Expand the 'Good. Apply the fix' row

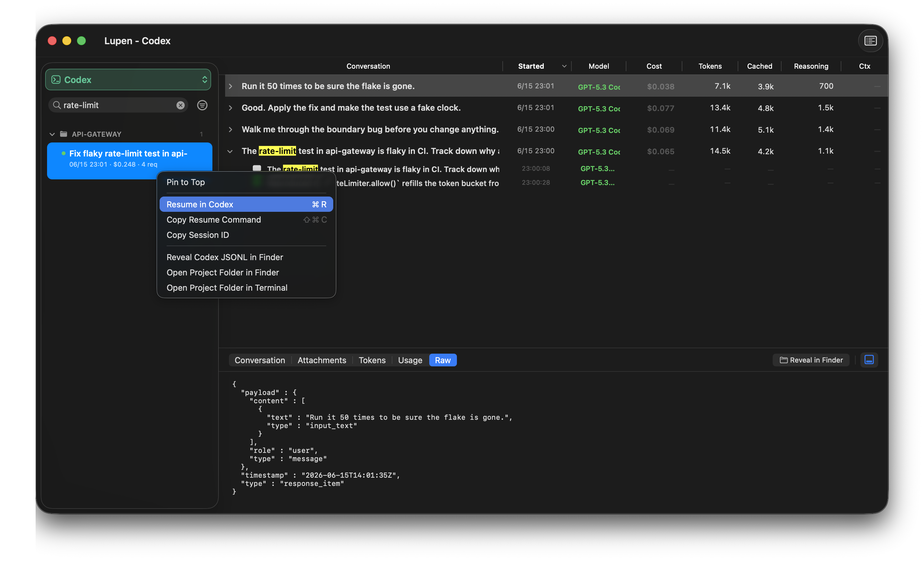point(231,108)
